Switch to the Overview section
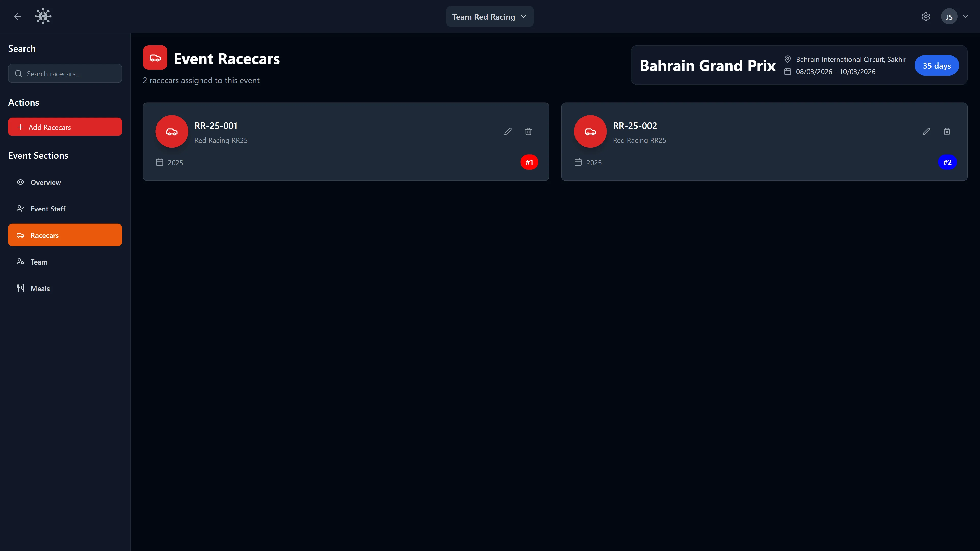The image size is (980, 551). click(46, 182)
